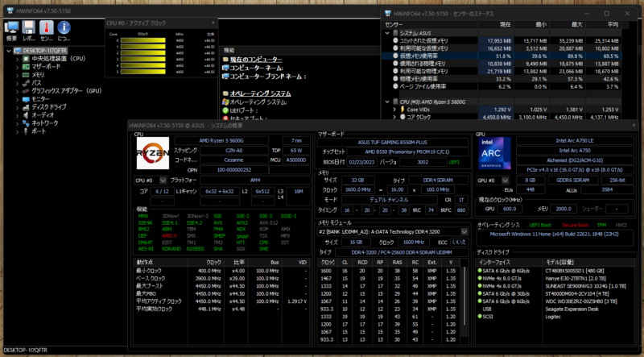This screenshot has height=357, width=644.
Task: Click the Core 3 clock bar
Action: pos(143,59)
